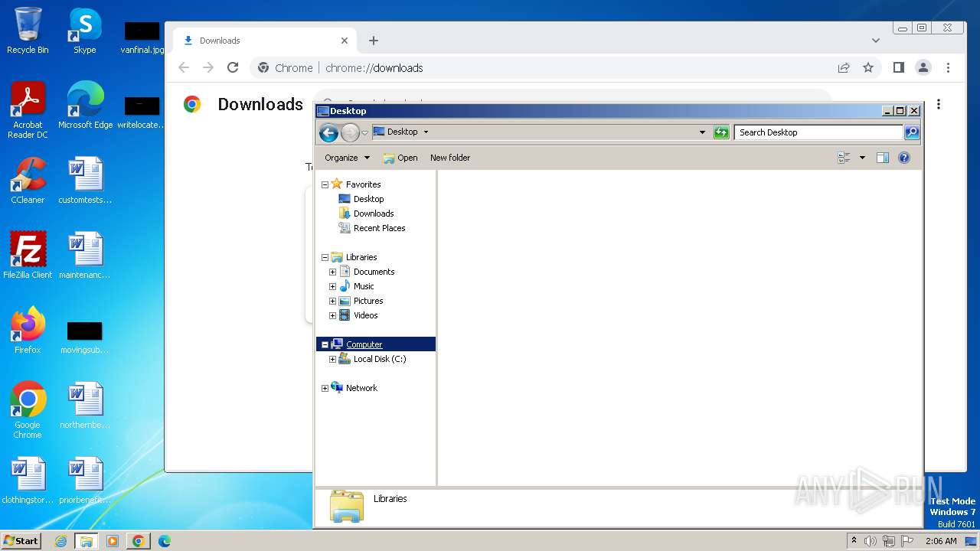
Task: Open the Chrome profile avatar button
Action: (923, 67)
